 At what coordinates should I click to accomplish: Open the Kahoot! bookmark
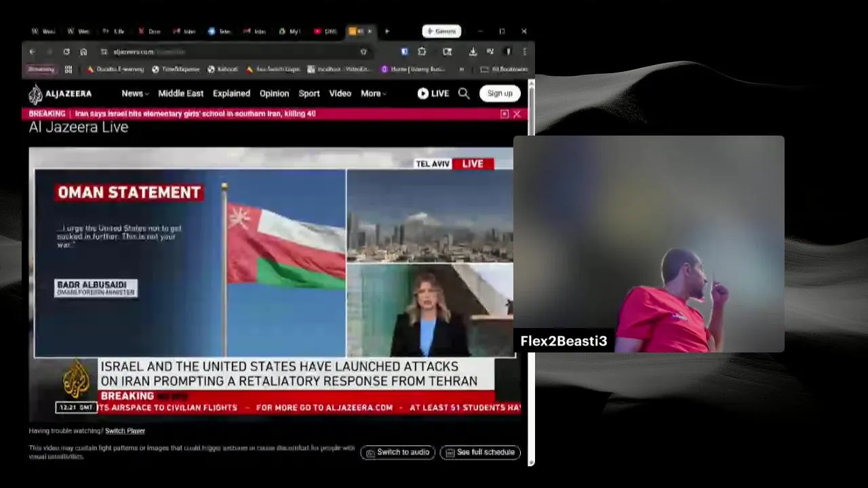tap(222, 69)
